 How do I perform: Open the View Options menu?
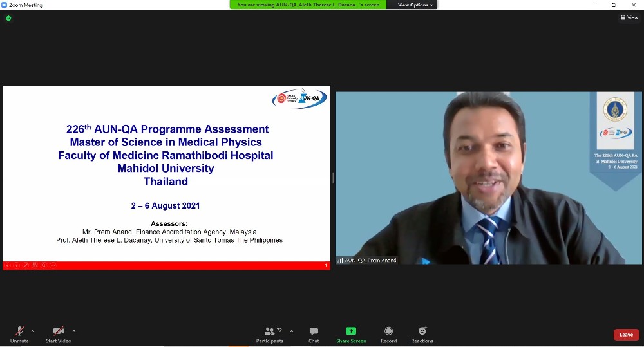coord(415,5)
